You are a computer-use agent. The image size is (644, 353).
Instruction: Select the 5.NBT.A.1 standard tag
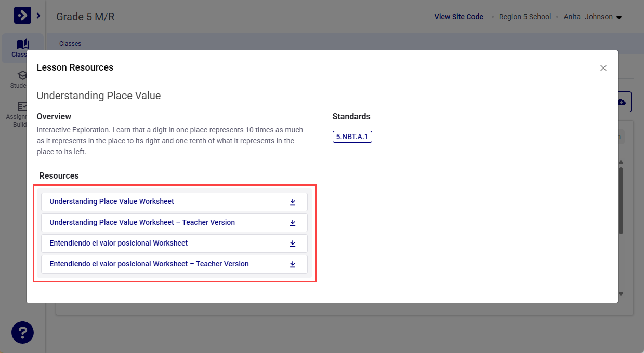click(352, 137)
